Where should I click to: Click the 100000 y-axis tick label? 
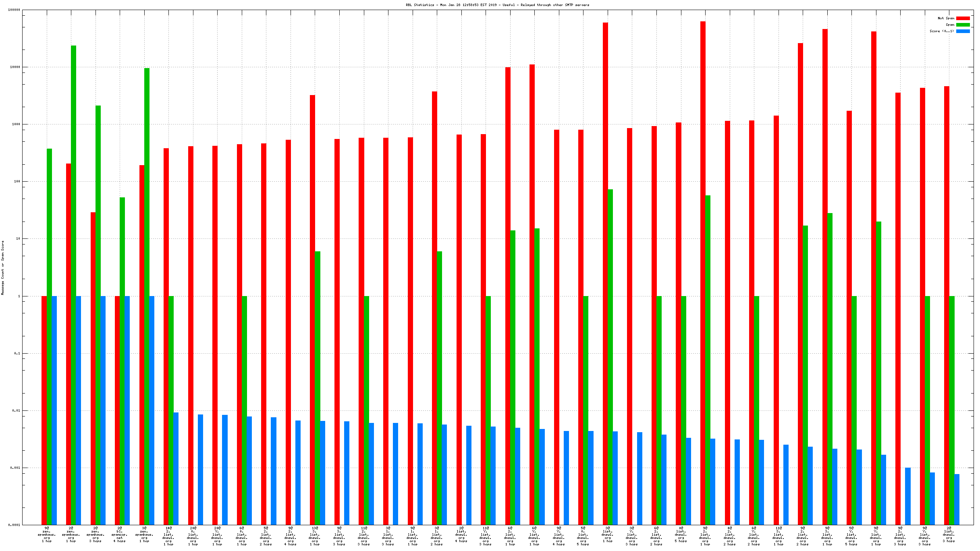[x=14, y=10]
